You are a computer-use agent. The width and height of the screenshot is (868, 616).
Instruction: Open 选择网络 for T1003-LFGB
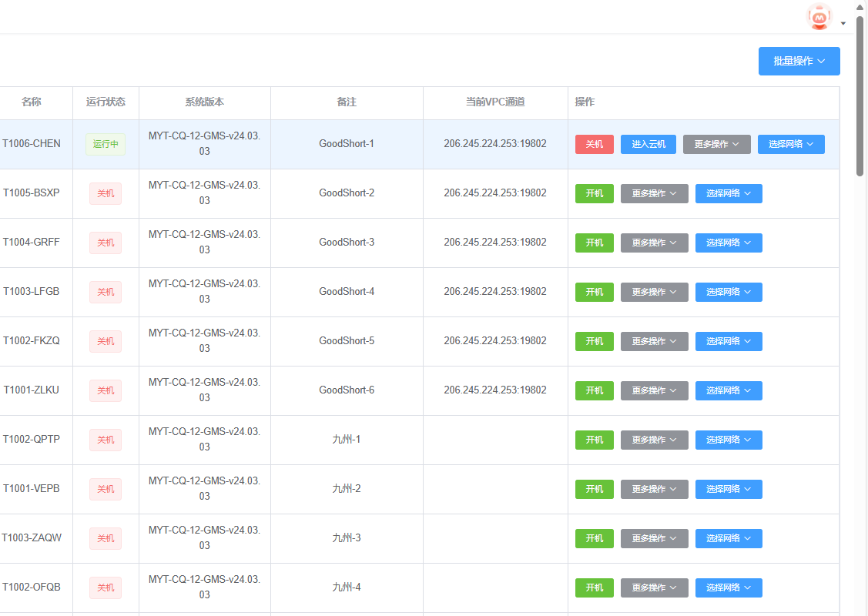pyautogui.click(x=729, y=292)
